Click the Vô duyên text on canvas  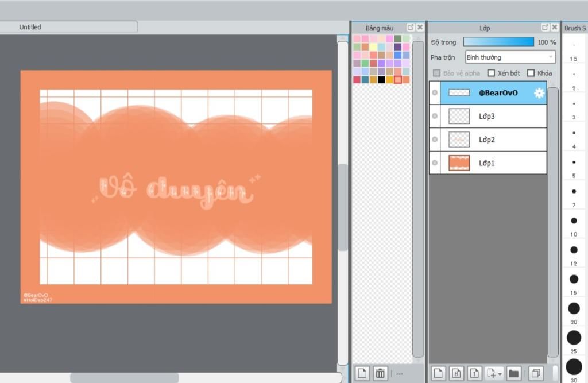click(x=176, y=191)
